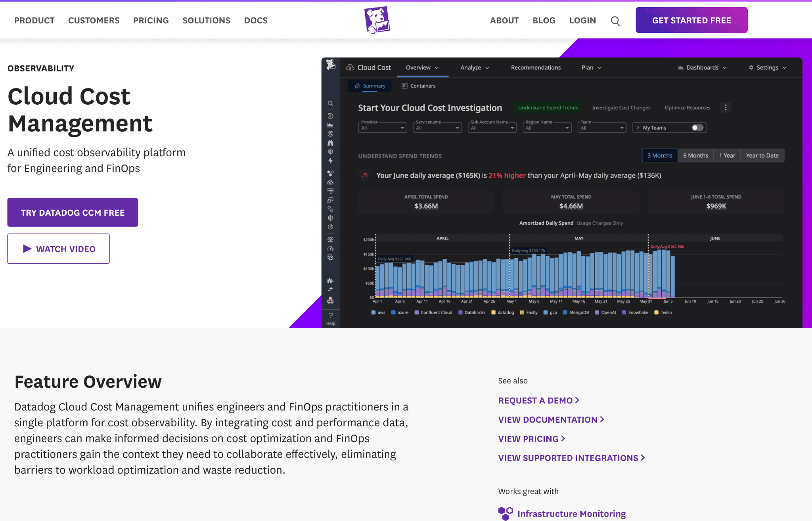This screenshot has height=521, width=812.
Task: Select the 6 Months time range
Action: [x=695, y=155]
